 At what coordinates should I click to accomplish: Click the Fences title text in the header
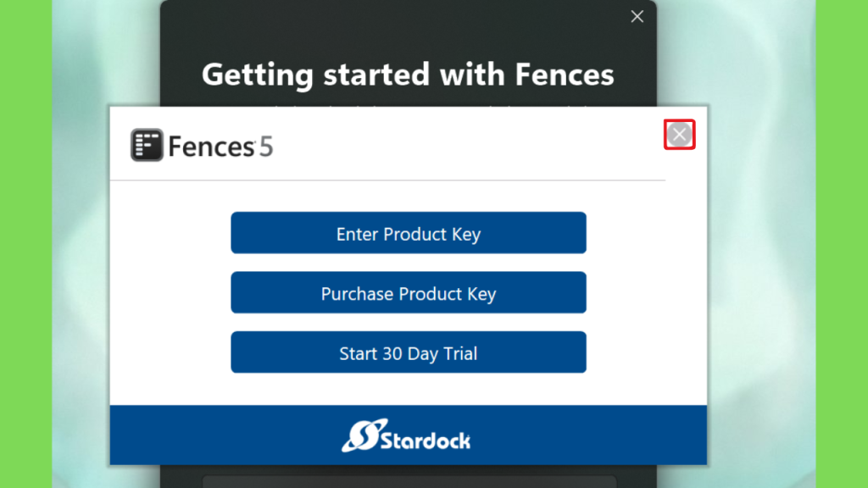(211, 147)
